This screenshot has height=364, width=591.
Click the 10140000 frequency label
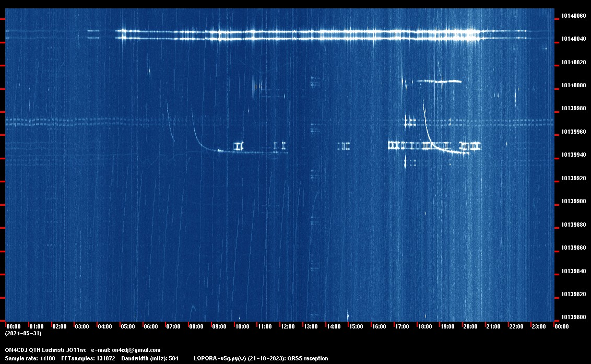(574, 85)
